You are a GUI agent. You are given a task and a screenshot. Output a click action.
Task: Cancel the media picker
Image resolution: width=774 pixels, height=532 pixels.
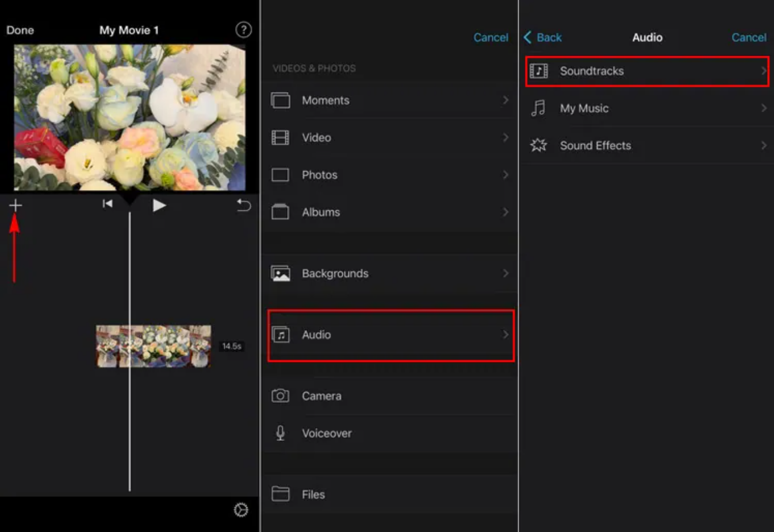point(491,37)
